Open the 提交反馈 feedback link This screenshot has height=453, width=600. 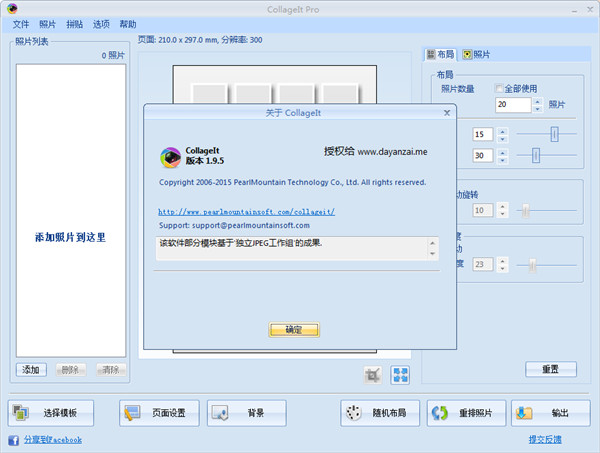(545, 440)
